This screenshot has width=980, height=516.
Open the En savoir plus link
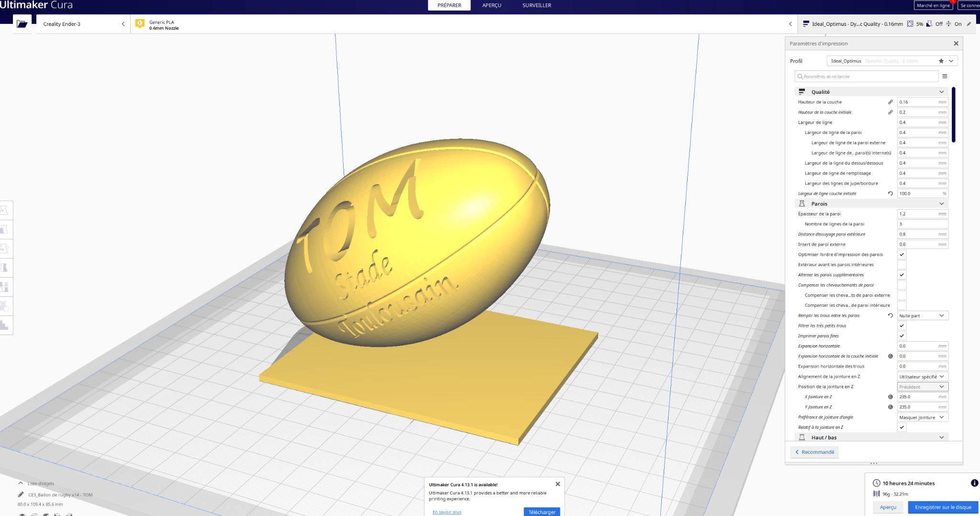pos(447,512)
